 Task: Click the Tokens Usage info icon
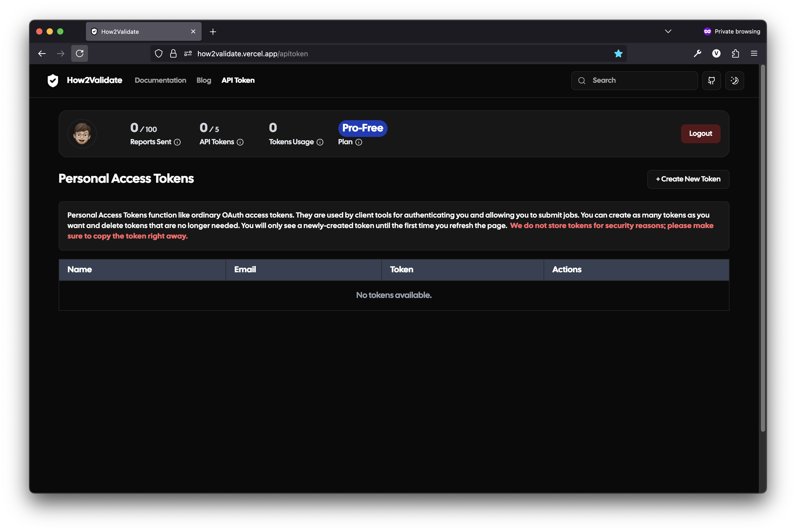320,142
